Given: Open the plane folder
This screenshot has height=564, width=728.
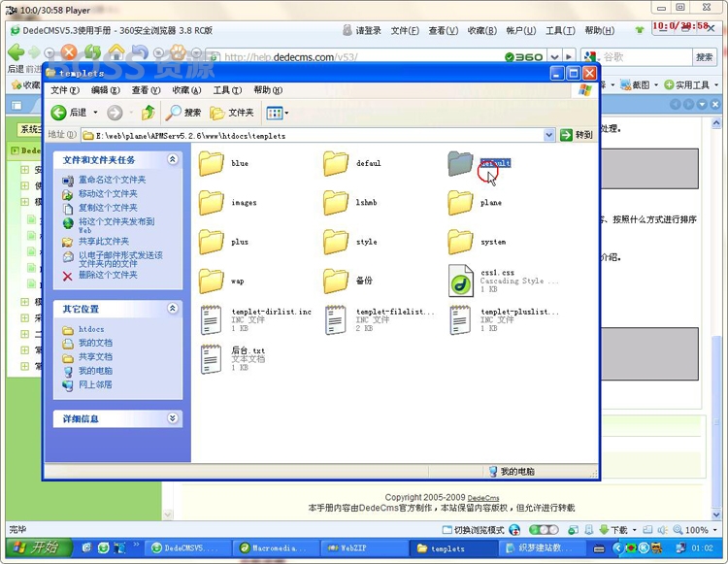Looking at the screenshot, I should click(x=460, y=202).
